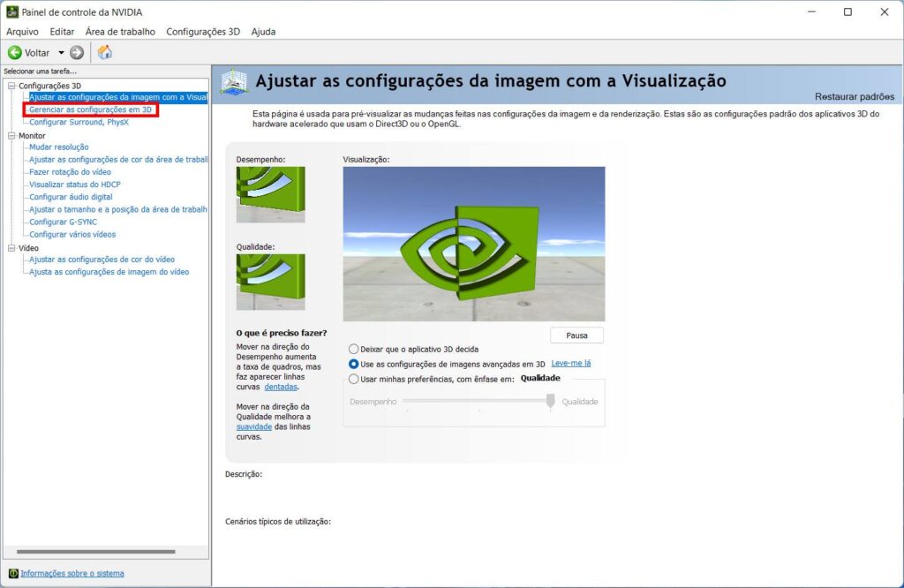
Task: Open the Ajuda menu
Action: [263, 32]
